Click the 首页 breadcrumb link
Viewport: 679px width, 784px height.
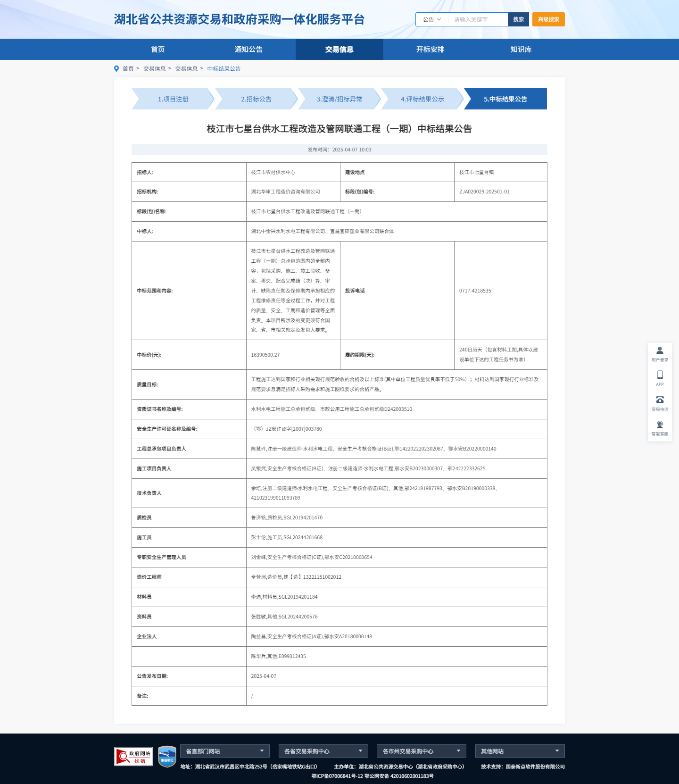(128, 68)
